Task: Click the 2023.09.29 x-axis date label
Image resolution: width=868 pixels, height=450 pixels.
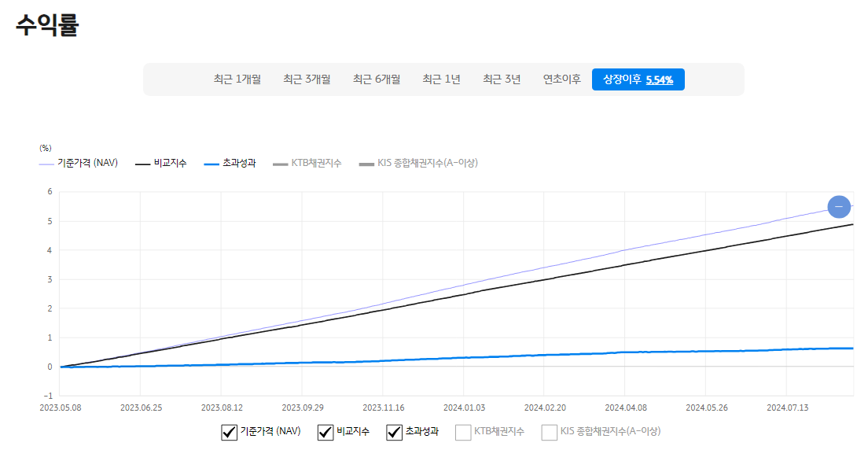Action: (x=303, y=408)
